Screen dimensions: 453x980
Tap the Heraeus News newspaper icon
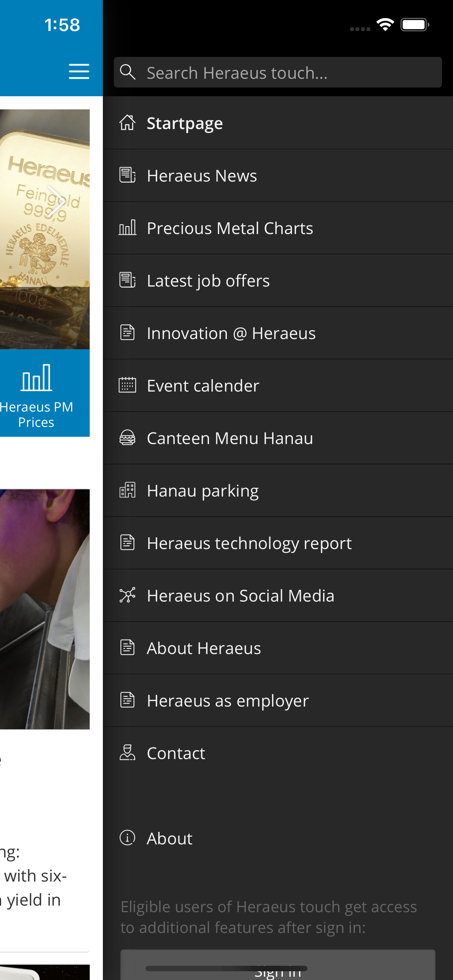tap(127, 175)
